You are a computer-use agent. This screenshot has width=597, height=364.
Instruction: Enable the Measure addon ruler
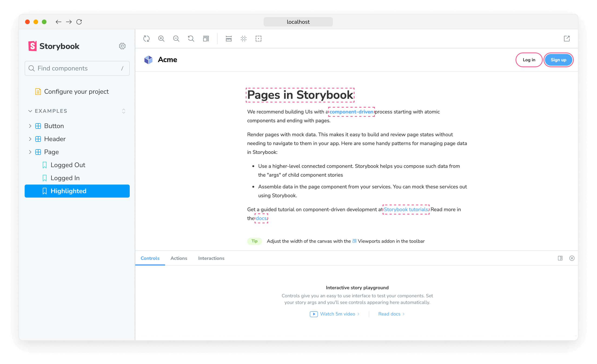coord(228,39)
